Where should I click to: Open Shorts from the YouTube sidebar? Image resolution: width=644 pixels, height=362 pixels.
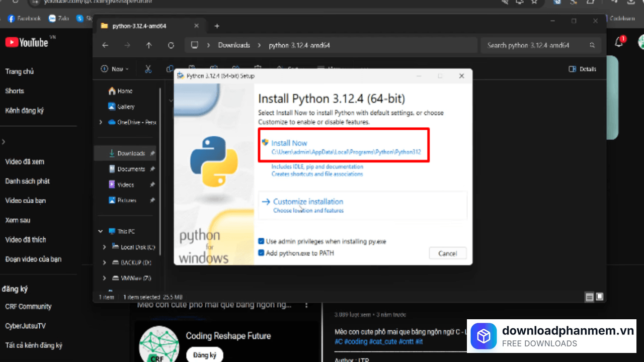pyautogui.click(x=14, y=90)
